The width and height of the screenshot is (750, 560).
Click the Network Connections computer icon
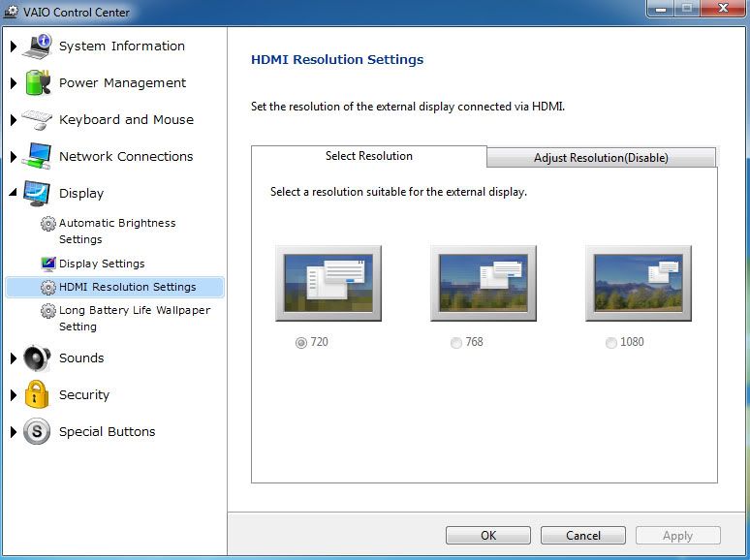click(37, 156)
